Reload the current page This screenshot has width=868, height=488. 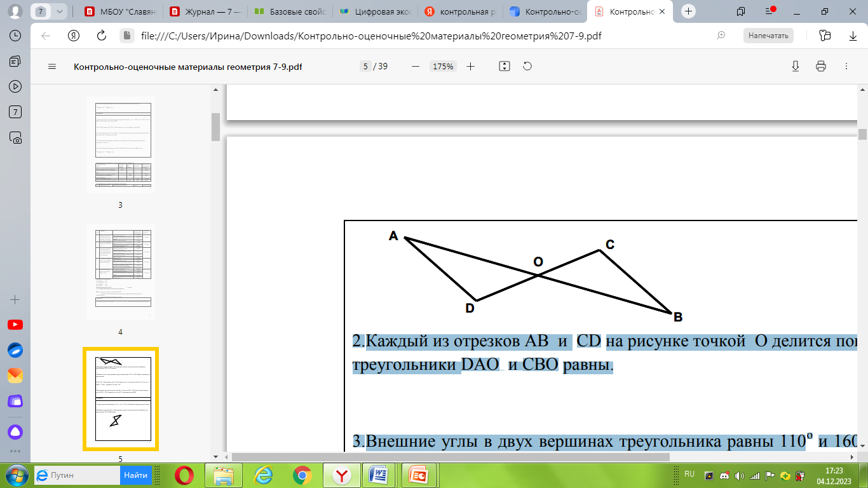pos(101,36)
